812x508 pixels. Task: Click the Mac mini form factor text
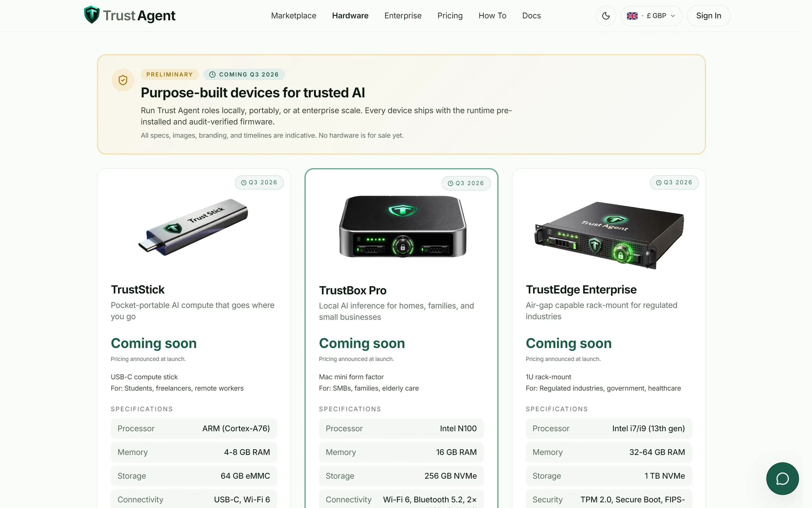pos(351,377)
